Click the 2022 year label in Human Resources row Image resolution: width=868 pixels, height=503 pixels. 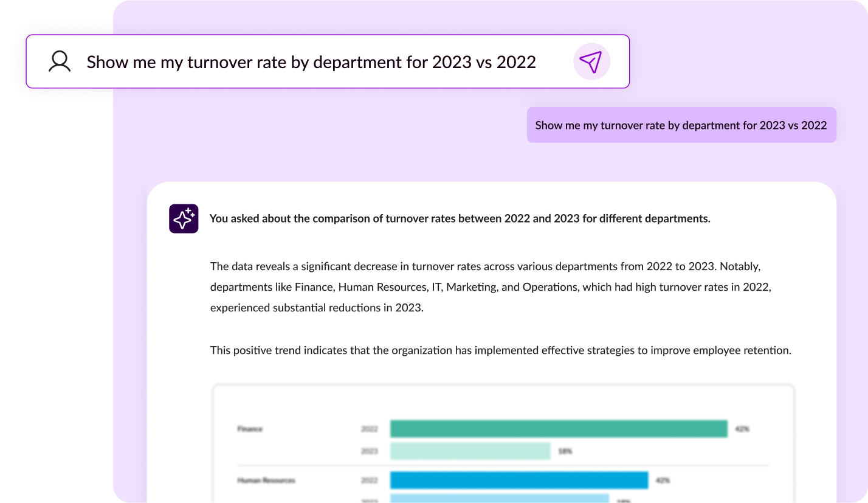tap(370, 480)
